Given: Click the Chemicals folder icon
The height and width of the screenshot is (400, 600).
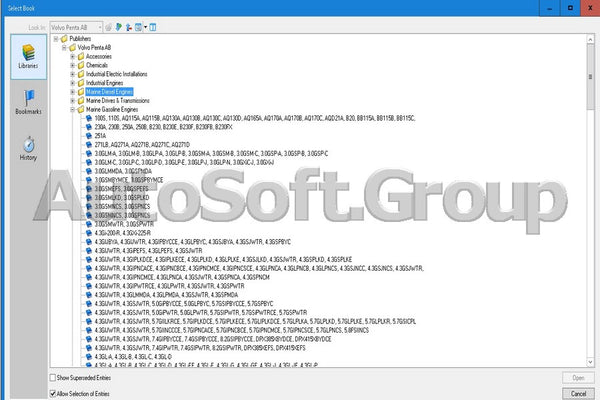Looking at the screenshot, I should tap(81, 65).
